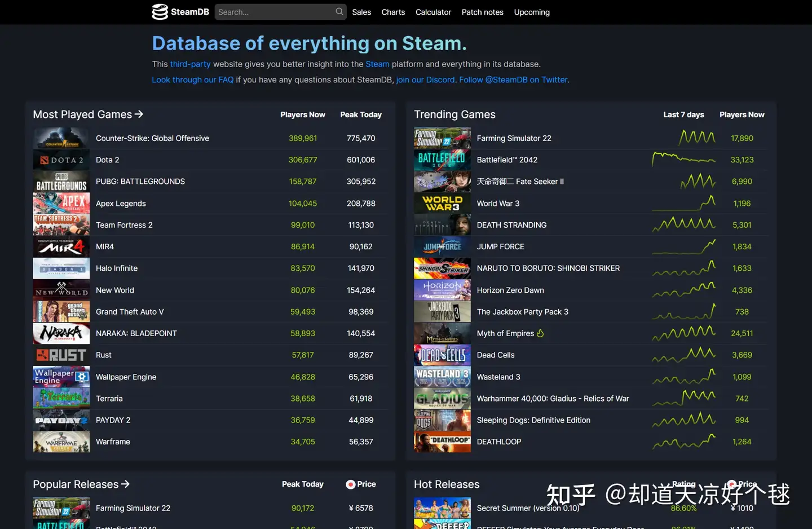This screenshot has width=812, height=529.
Task: Click the Team Fortress 2 thumbnail
Action: tap(61, 225)
